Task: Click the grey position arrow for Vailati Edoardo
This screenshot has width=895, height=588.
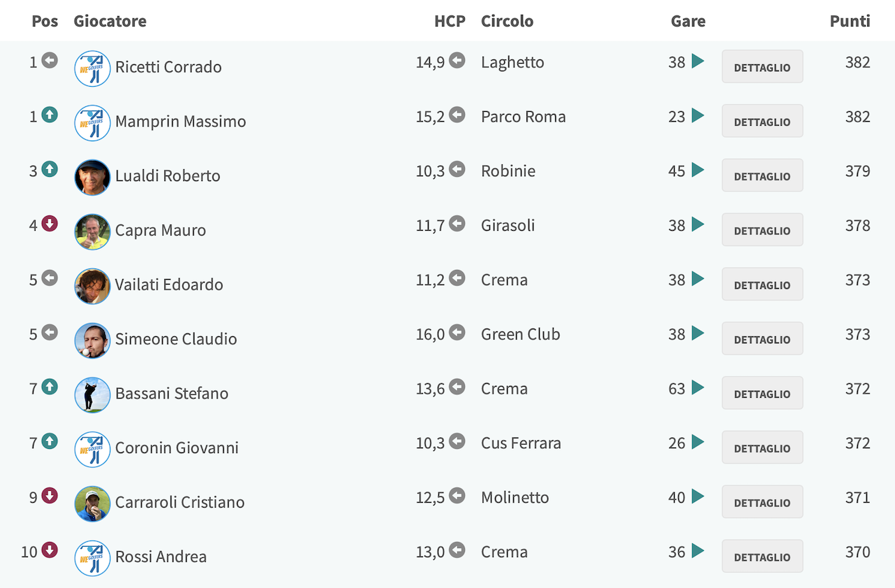Action: [x=50, y=278]
